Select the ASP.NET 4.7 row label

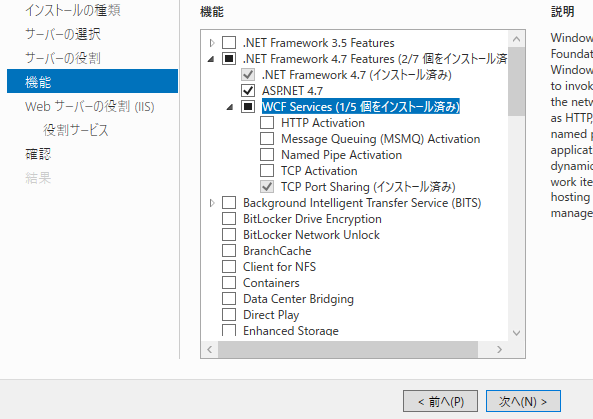tap(292, 91)
